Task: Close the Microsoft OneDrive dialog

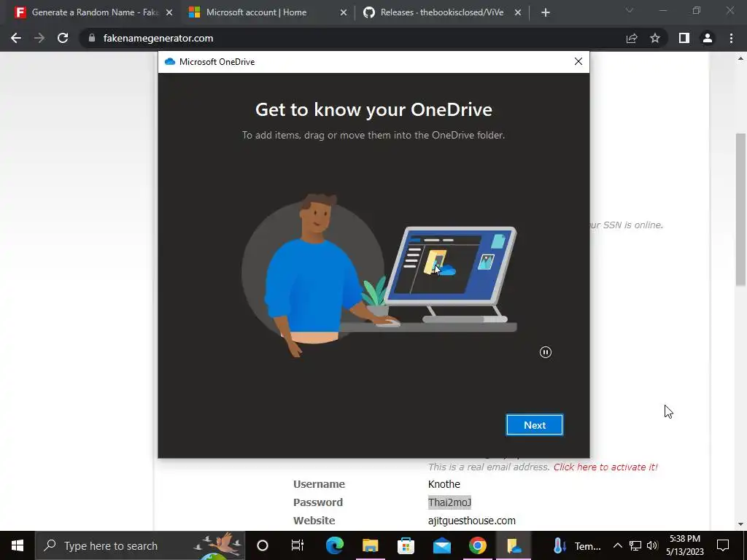Action: [578, 61]
